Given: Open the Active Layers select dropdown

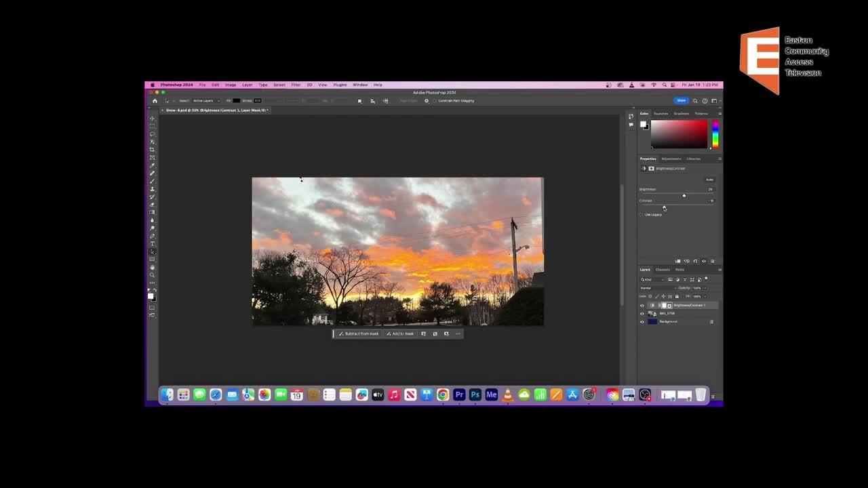Looking at the screenshot, I should point(205,101).
